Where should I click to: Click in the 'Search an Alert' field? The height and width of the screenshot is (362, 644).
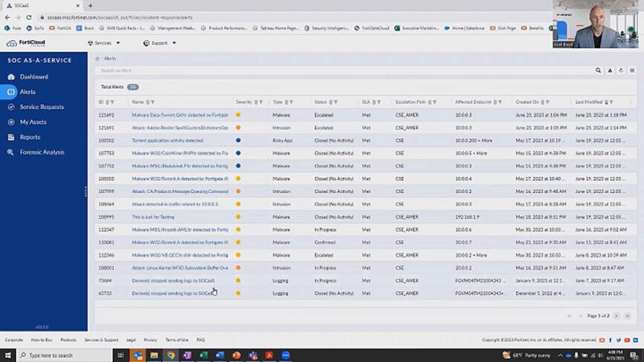point(345,70)
